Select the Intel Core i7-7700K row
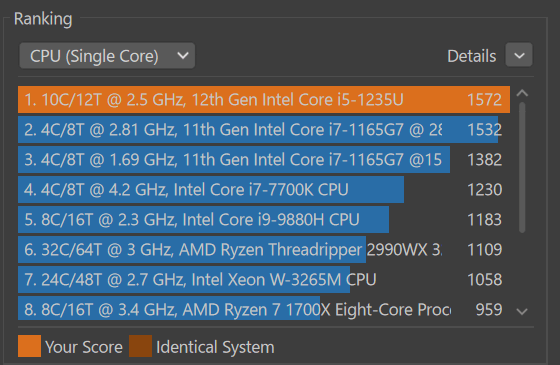Screen dimensions: 560x365 coord(264,190)
